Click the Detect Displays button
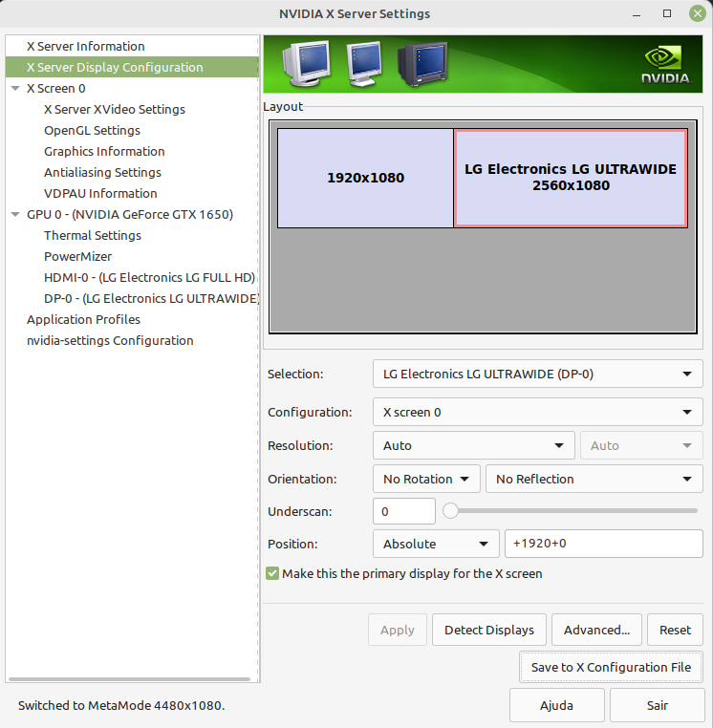The image size is (713, 728). tap(489, 630)
